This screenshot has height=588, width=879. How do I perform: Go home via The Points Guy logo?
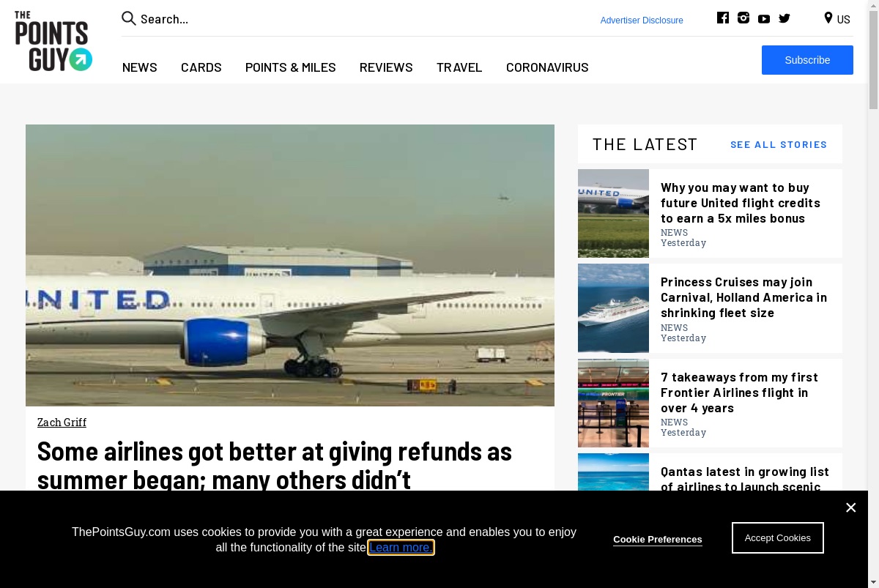point(53,41)
